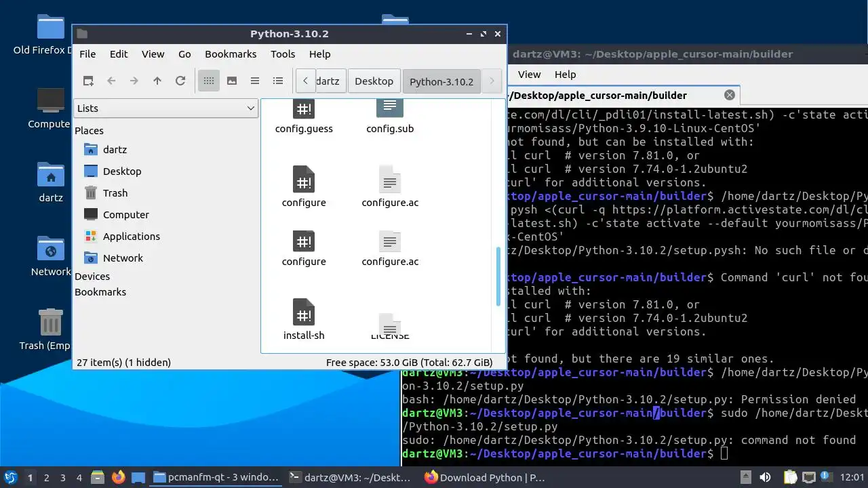
Task: Switch to workspace 4
Action: point(79,478)
